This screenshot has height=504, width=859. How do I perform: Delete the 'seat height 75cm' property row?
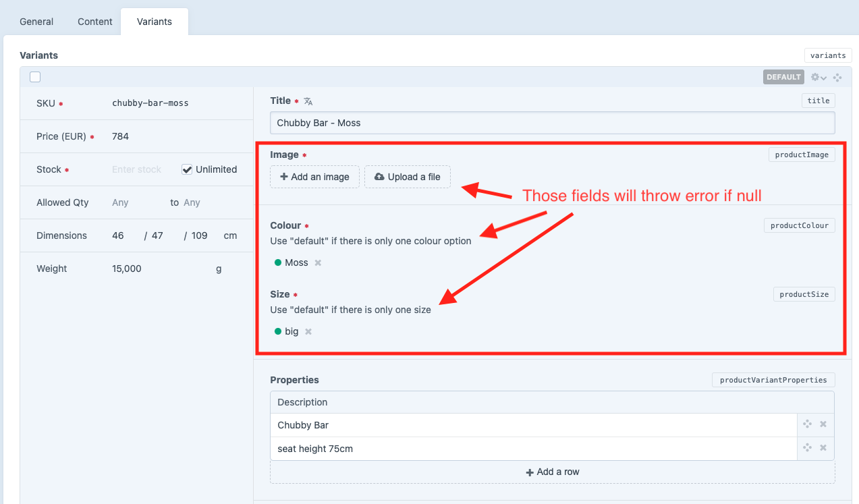pyautogui.click(x=823, y=447)
